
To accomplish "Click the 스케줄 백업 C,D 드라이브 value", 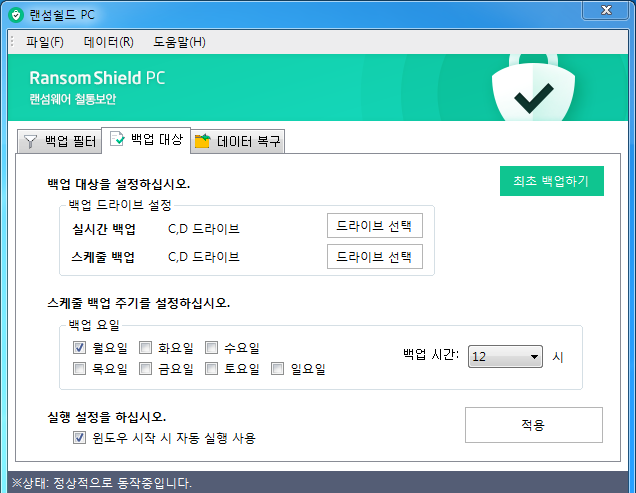I will tap(204, 256).
